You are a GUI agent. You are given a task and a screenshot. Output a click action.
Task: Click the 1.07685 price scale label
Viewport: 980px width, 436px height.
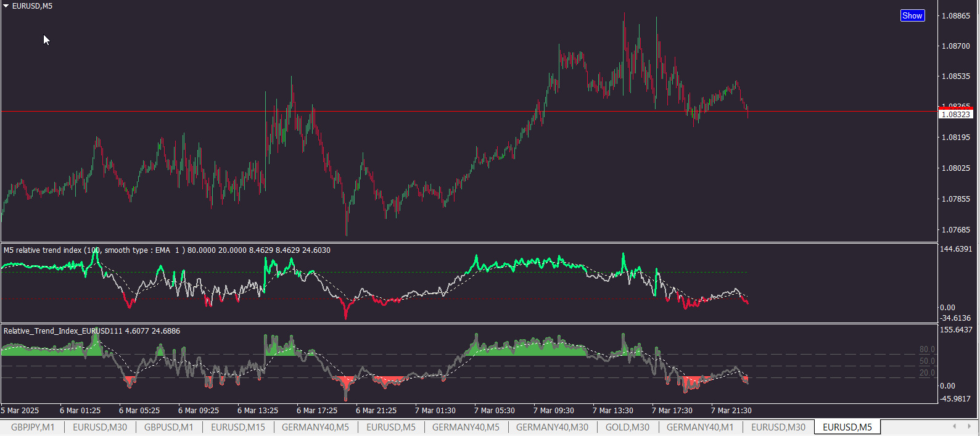pyautogui.click(x=955, y=230)
